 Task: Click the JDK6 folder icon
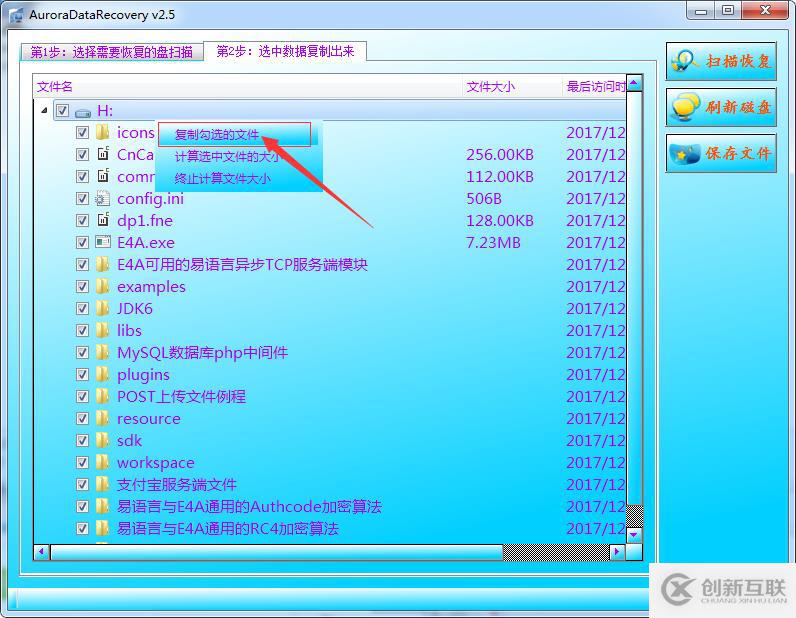coord(102,308)
